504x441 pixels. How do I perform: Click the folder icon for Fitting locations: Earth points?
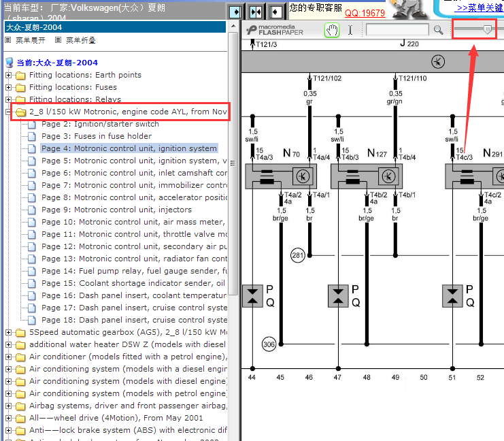pos(20,76)
